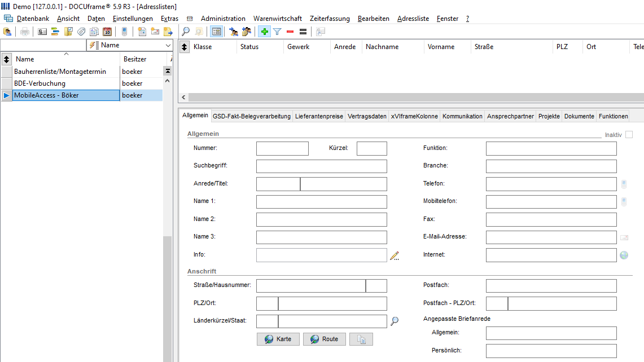The width and height of the screenshot is (644, 362).
Task: Switch to the Ansprechpartner tab
Action: 510,116
